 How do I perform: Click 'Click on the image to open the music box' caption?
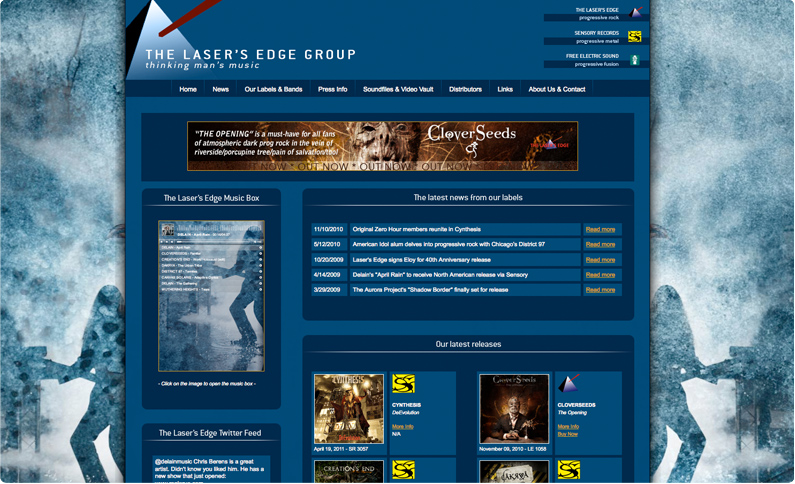[x=207, y=384]
